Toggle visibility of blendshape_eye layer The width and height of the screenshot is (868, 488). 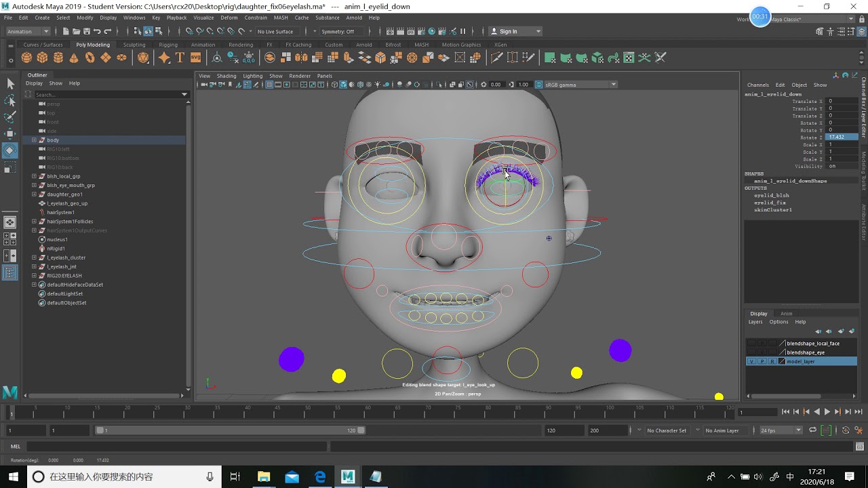(x=751, y=352)
